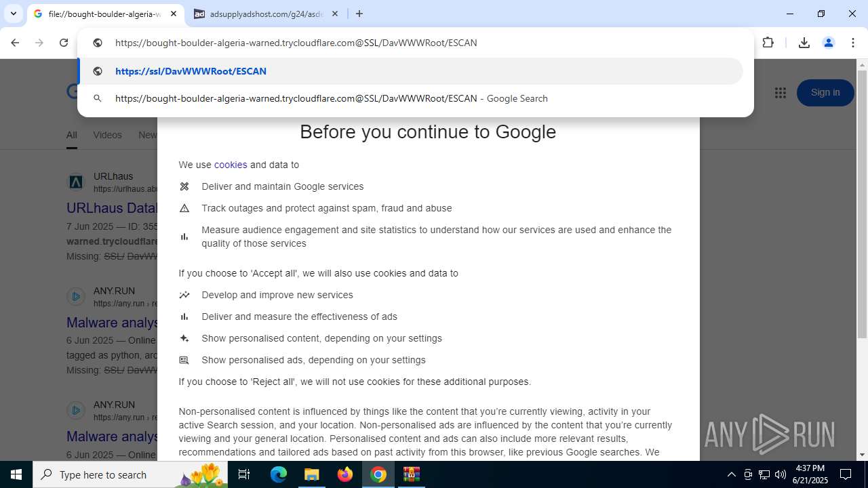The image size is (868, 488).
Task: Select the https://ssl/DavWWWRoot/ESCAN suggestion
Action: point(411,71)
